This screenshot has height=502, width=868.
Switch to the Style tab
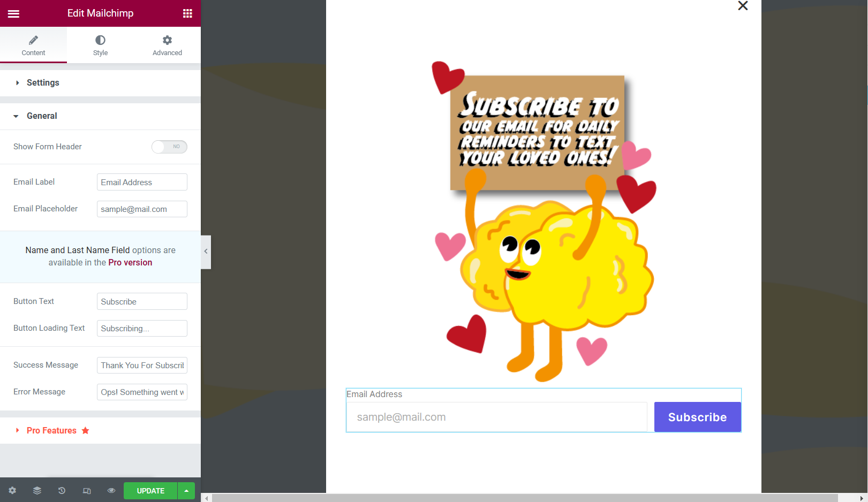click(x=100, y=45)
